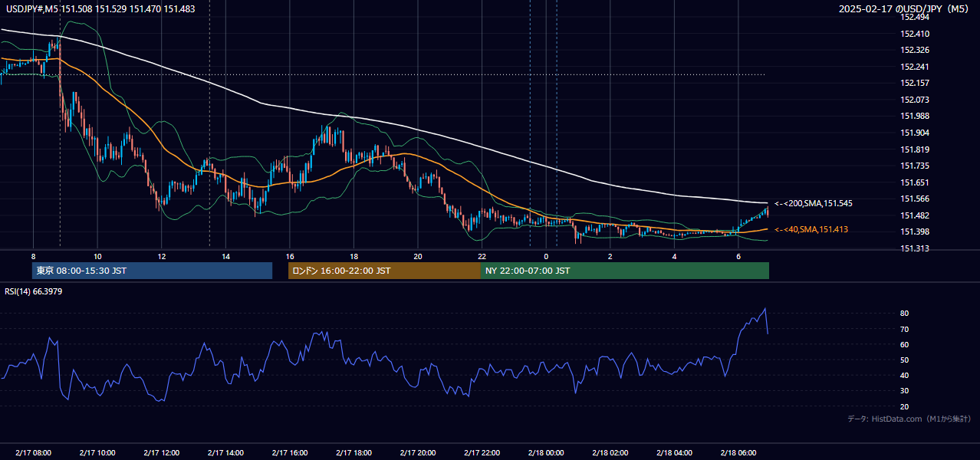Image resolution: width=980 pixels, height=460 pixels.
Task: Click price level 151.988 on the axis
Action: 915,116
